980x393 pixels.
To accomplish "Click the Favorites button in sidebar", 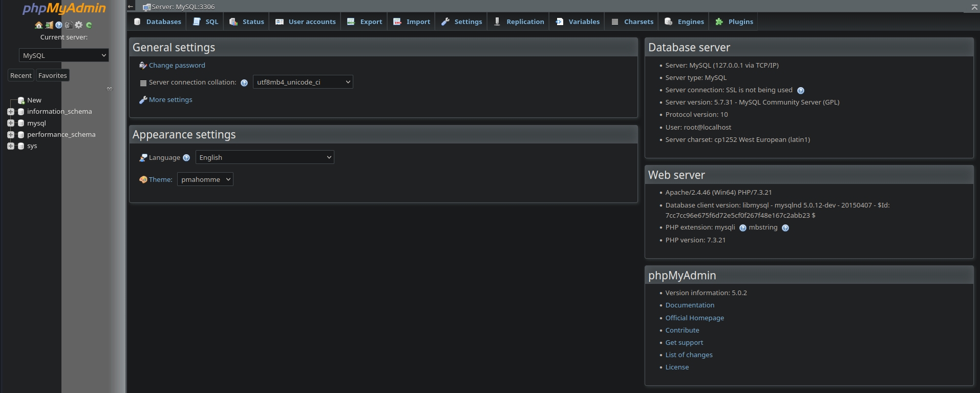I will tap(53, 75).
